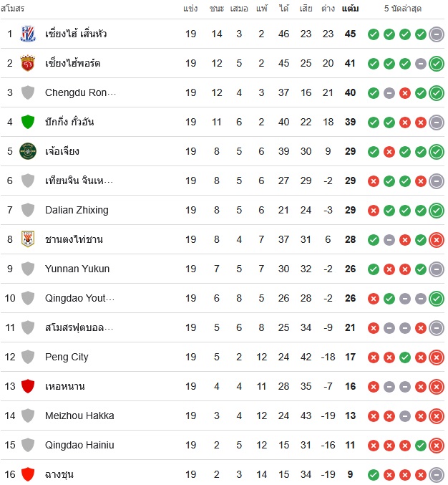Image resolution: width=448 pixels, height=485 pixels.
Task: Click Shanghai Port's latest win result icon
Action: [437, 64]
